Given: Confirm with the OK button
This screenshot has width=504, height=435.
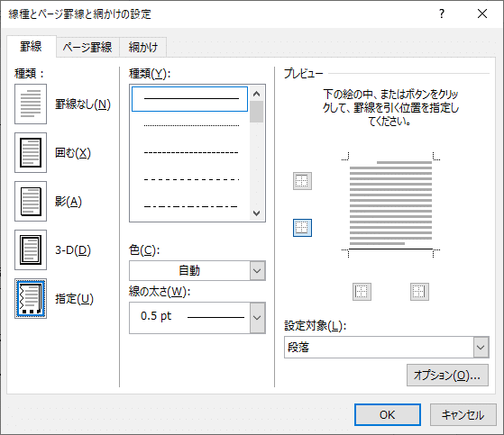Looking at the screenshot, I should point(388,415).
